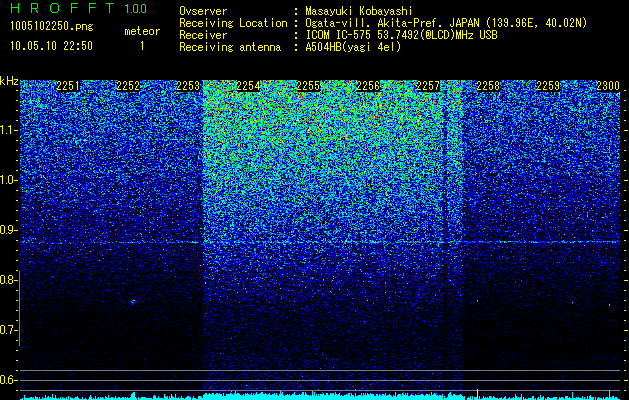Select the filename 1005102250.png
629x400 pixels.
pyautogui.click(x=52, y=26)
